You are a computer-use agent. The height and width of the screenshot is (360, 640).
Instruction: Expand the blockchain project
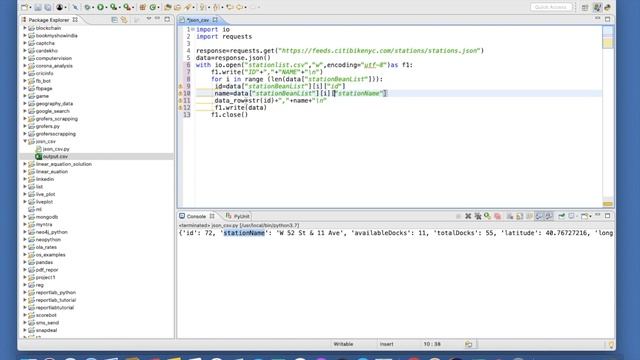pyautogui.click(x=25, y=28)
